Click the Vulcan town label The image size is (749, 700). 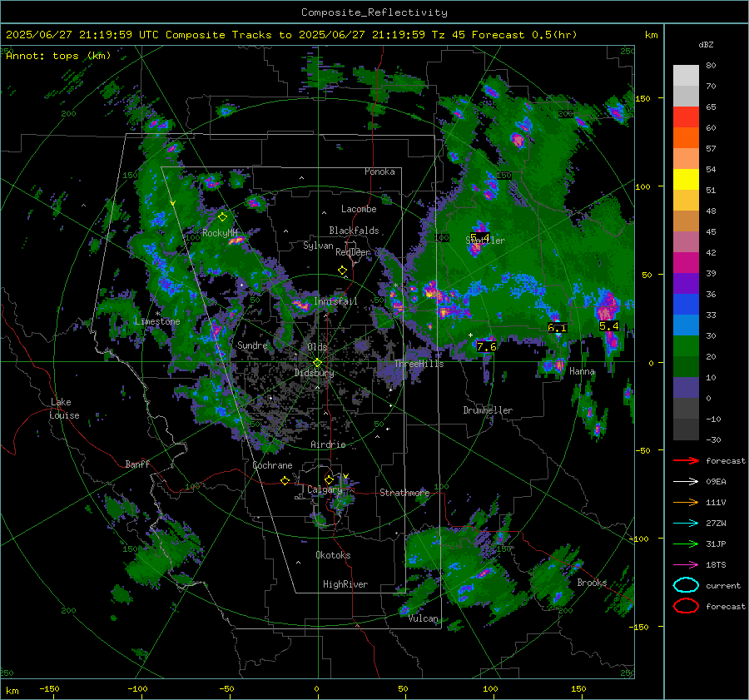click(424, 618)
